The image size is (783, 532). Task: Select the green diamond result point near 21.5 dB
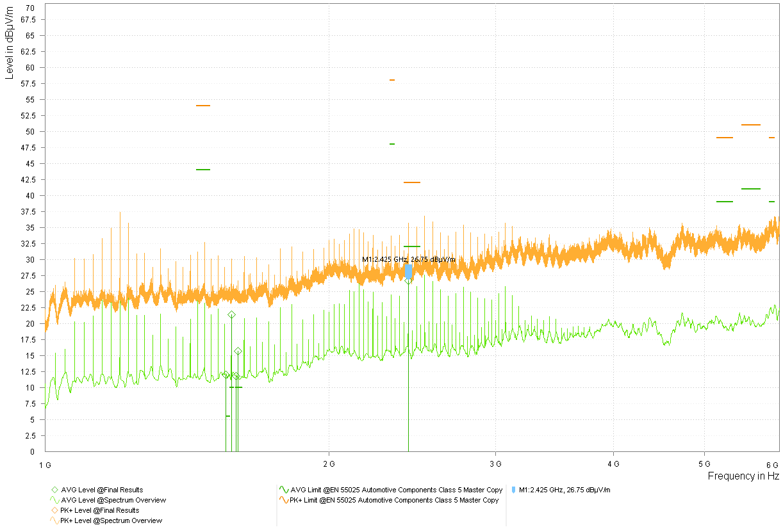coord(231,314)
